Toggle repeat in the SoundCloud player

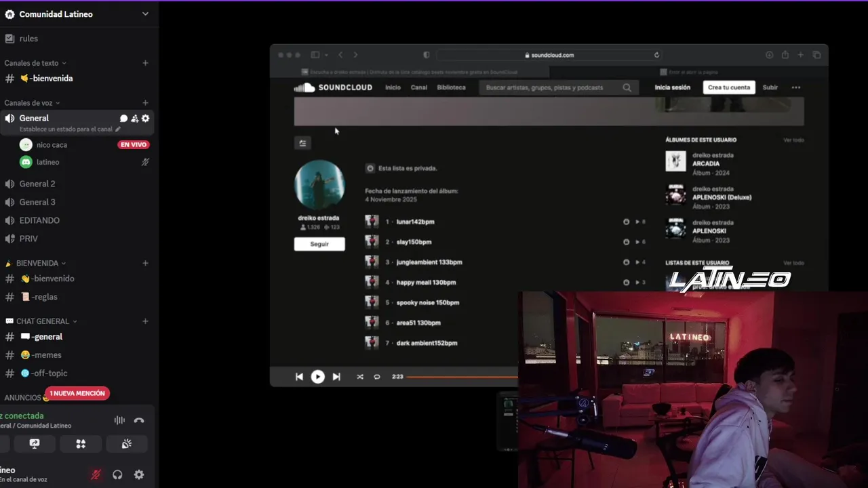coord(377,377)
